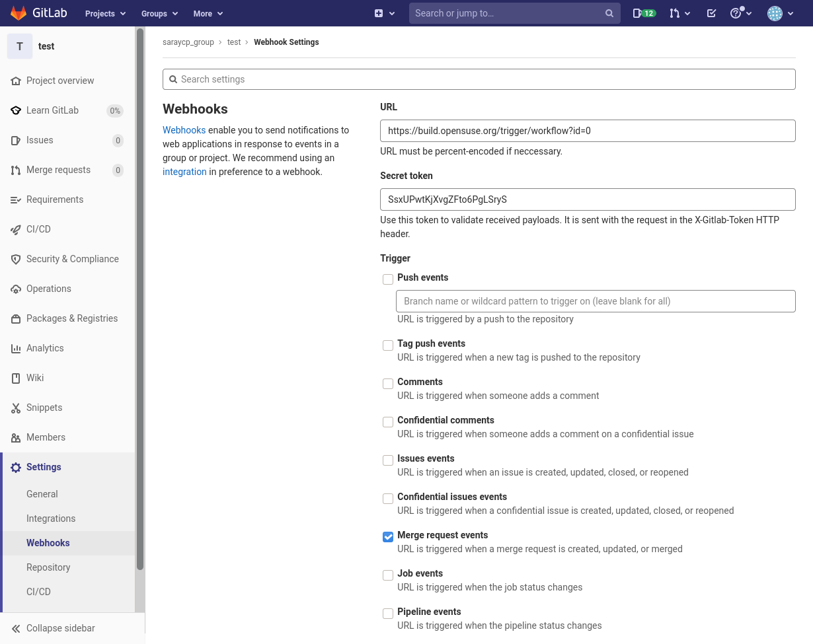Open the Projects menu
This screenshot has width=813, height=644.
pyautogui.click(x=104, y=13)
